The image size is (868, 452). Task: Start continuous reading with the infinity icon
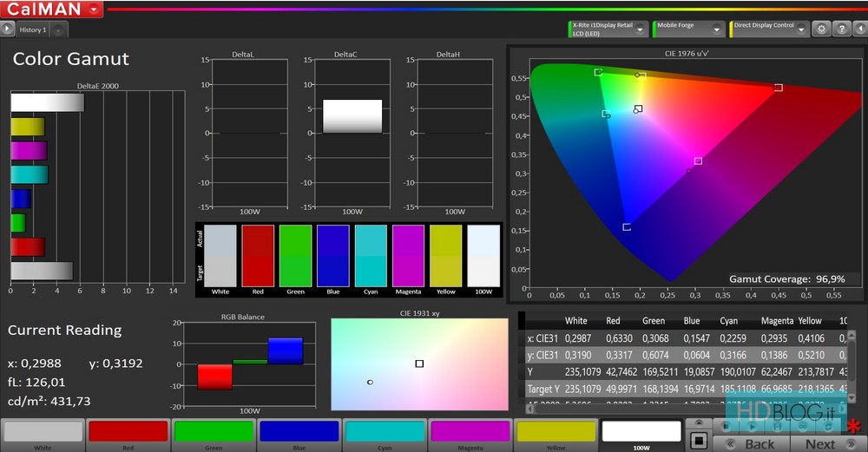(x=803, y=427)
